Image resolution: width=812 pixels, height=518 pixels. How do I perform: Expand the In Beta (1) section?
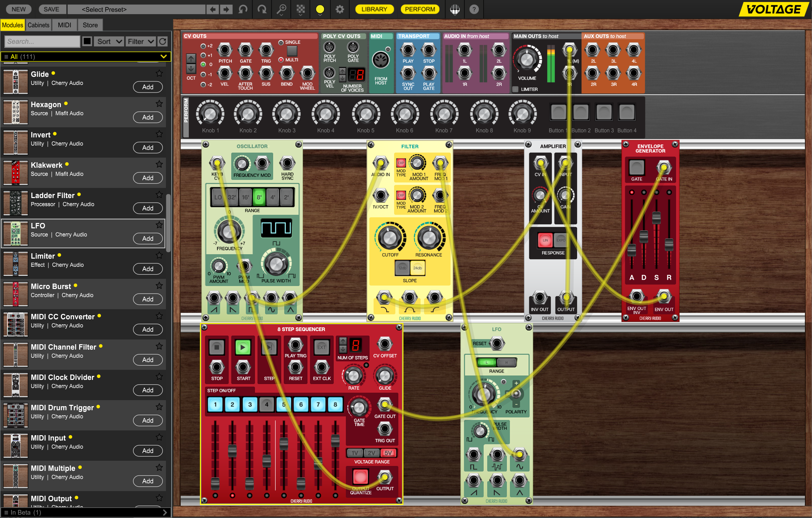(x=86, y=513)
